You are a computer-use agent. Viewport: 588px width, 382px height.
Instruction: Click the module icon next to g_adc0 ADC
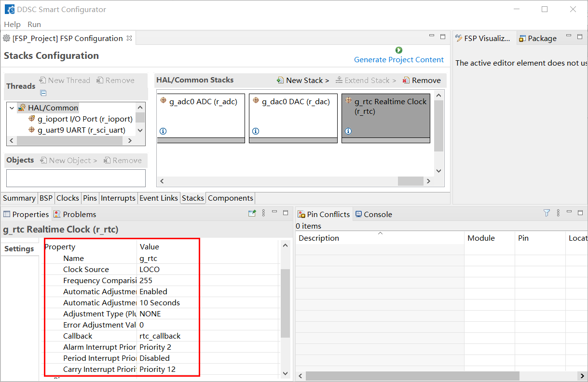(x=163, y=101)
